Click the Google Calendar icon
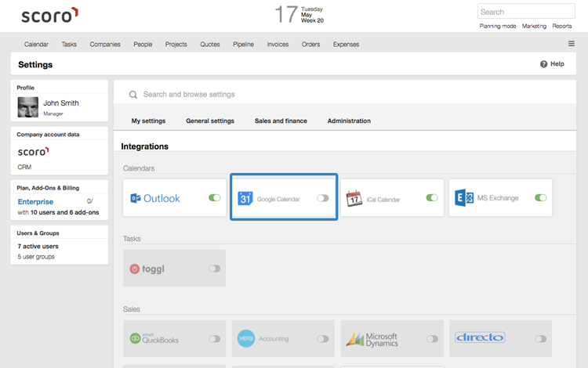 245,198
